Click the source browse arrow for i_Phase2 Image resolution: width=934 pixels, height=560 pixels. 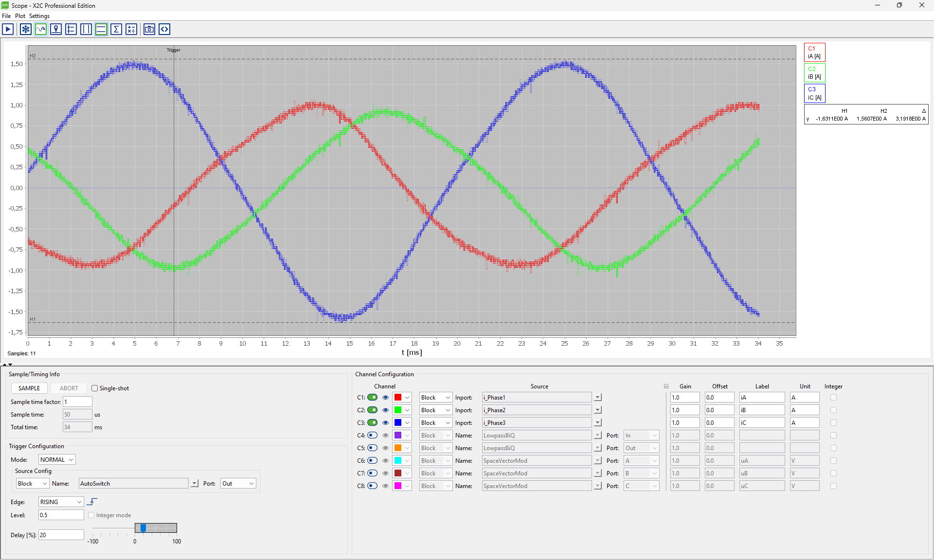[x=598, y=410]
